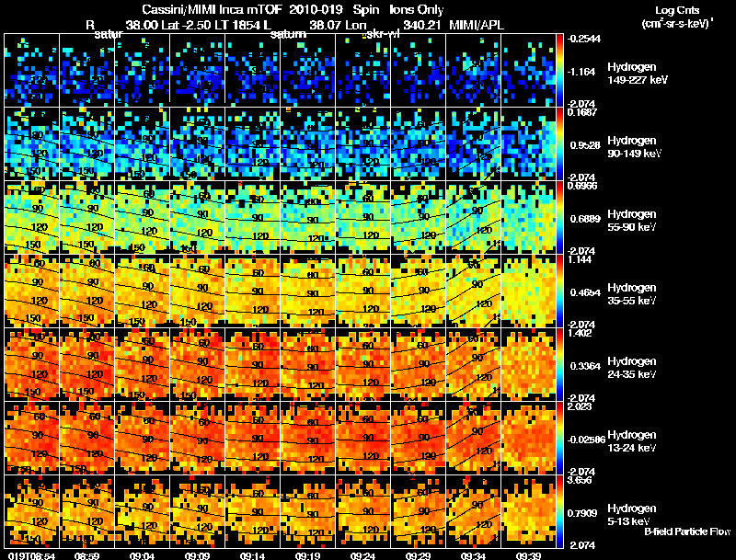This screenshot has height=560, width=736.
Task: Click the 3.656 colorbar value
Action: (x=580, y=480)
